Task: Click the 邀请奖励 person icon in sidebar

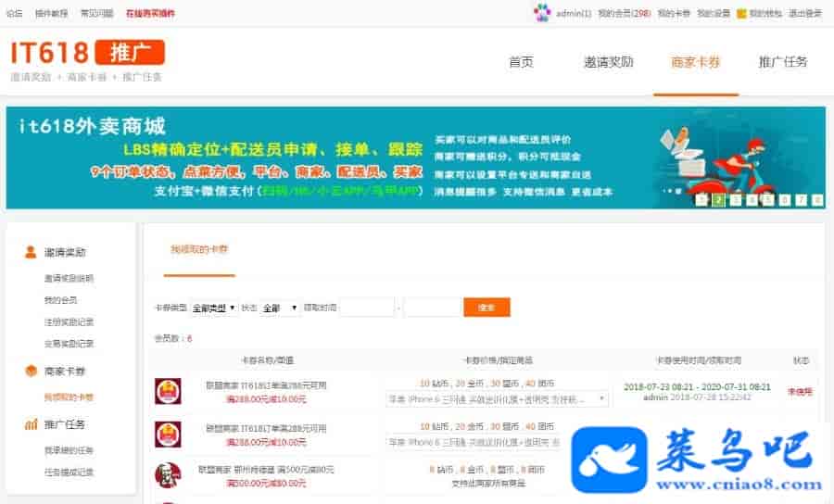Action: 31,252
